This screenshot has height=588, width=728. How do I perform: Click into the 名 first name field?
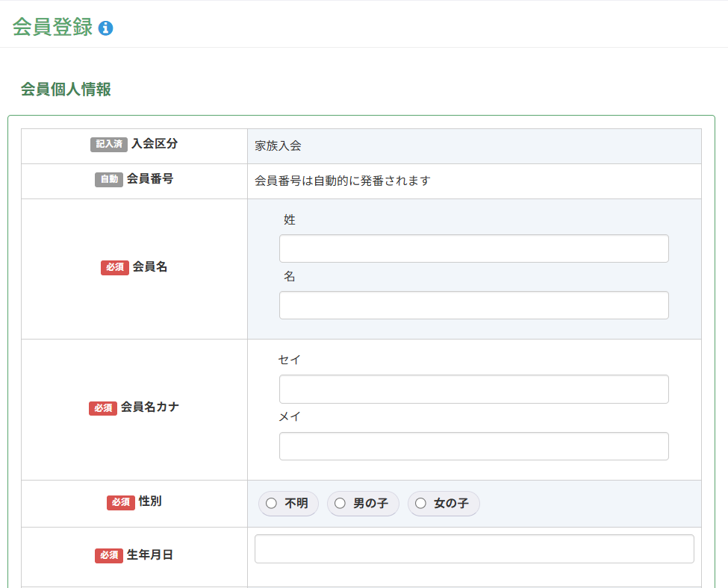[x=473, y=305]
